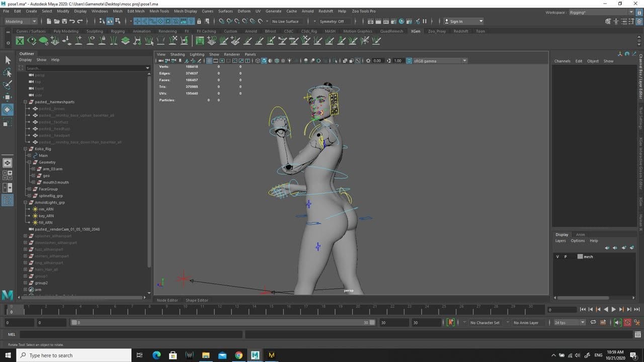This screenshot has height=362, width=644.
Task: Toggle visibility V of mesh layer
Action: 557,256
